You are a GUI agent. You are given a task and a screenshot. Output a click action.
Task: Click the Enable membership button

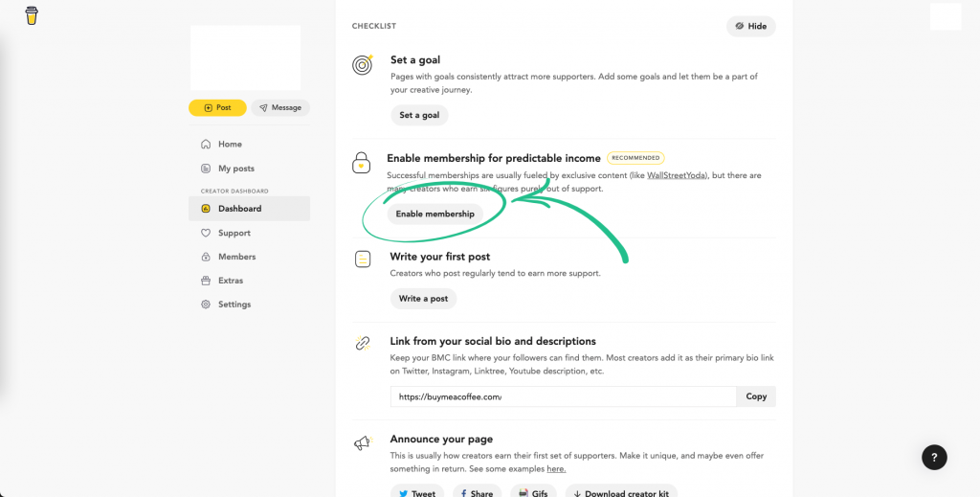435,214
